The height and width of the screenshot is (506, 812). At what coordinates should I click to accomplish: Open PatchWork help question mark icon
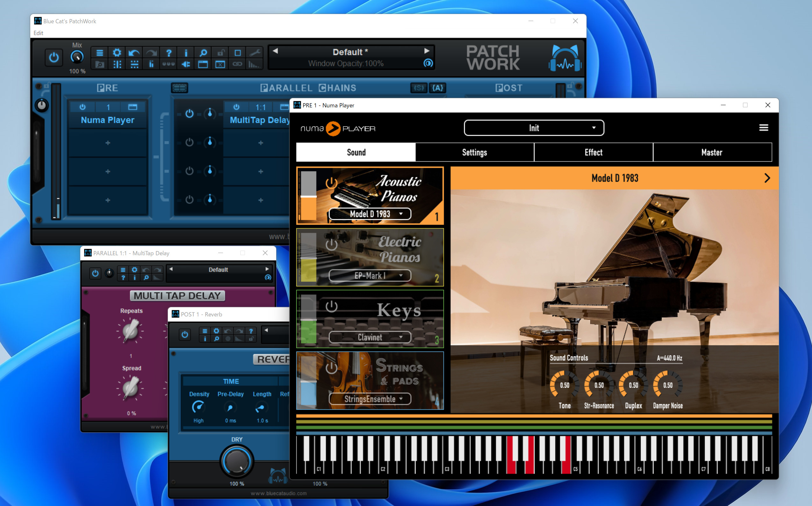point(169,53)
